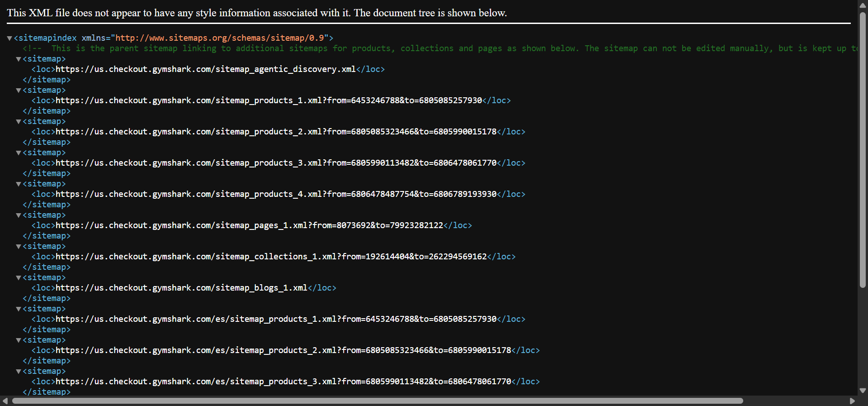The width and height of the screenshot is (868, 406).
Task: Click the sitemap_products_4.xml URL text
Action: (276, 194)
